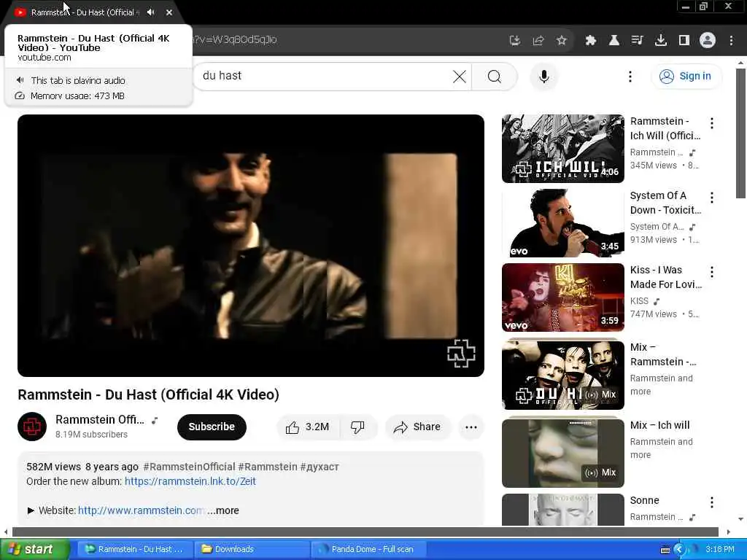This screenshot has width=747, height=560.
Task: Dislike the video with thumbs down
Action: tap(357, 427)
